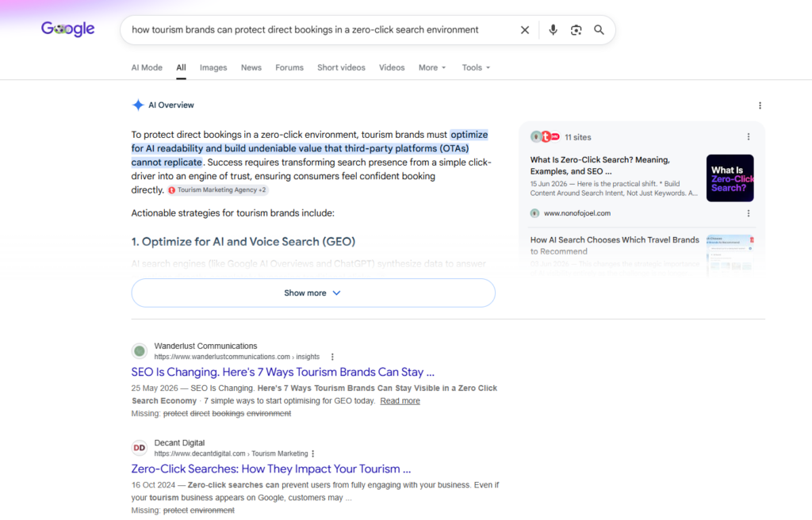Switch to News tab
Screen dimensions: 812x520
tap(251, 68)
